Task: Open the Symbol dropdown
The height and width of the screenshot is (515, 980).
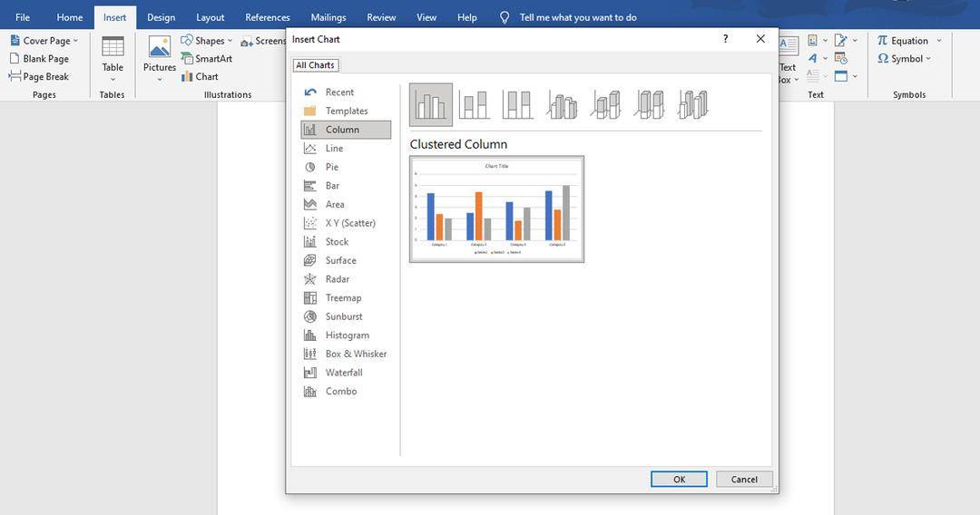Action: 905,58
